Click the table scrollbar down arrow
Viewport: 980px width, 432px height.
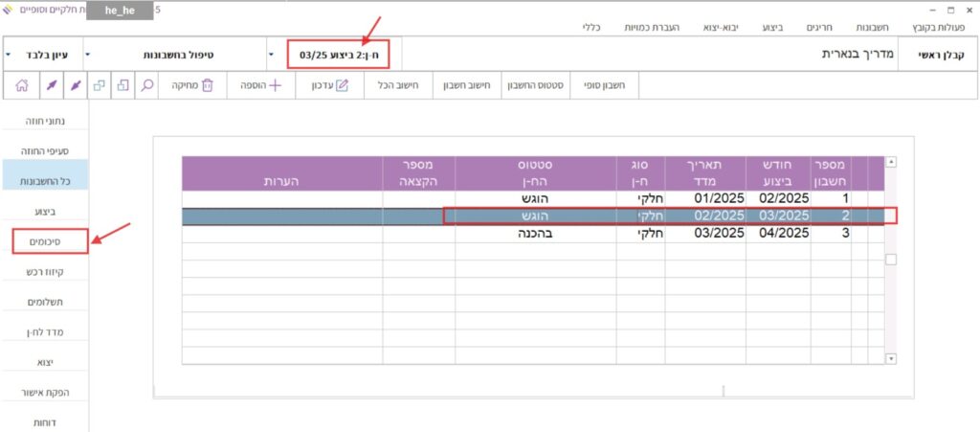[891, 358]
